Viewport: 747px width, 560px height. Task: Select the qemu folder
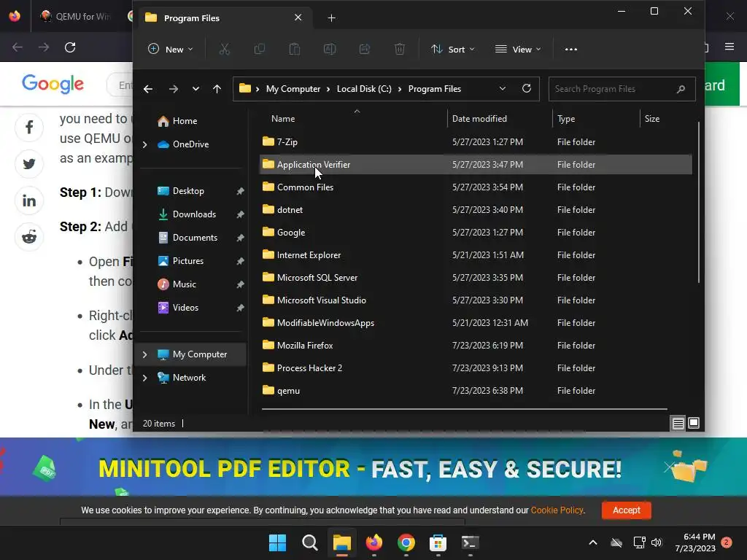(x=476, y=391)
